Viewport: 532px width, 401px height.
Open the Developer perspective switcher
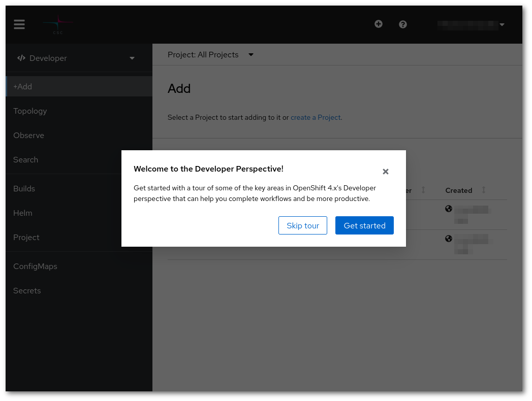click(x=76, y=58)
